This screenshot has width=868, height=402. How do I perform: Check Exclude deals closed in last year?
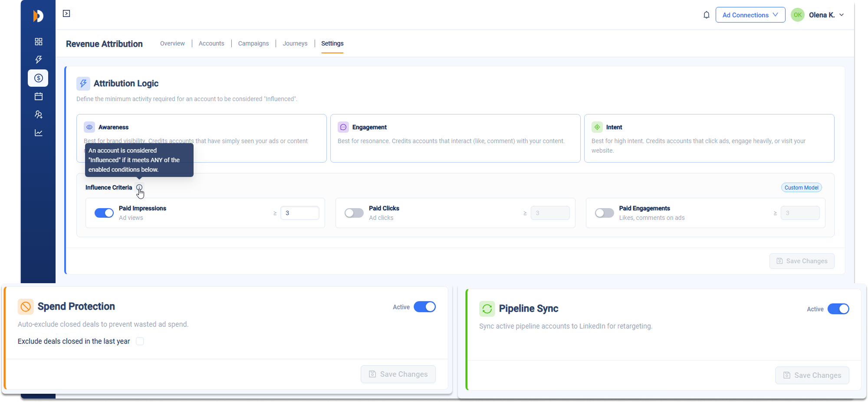140,341
